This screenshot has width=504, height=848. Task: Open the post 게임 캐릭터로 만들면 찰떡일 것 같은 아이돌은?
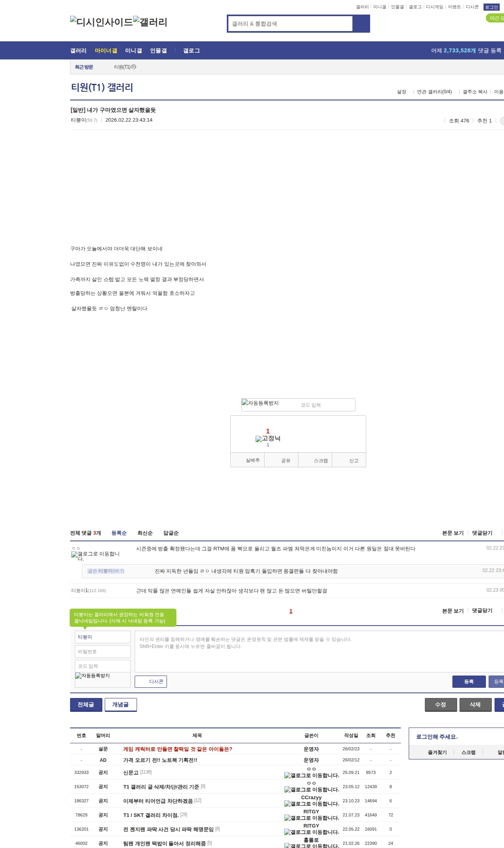[x=178, y=749]
